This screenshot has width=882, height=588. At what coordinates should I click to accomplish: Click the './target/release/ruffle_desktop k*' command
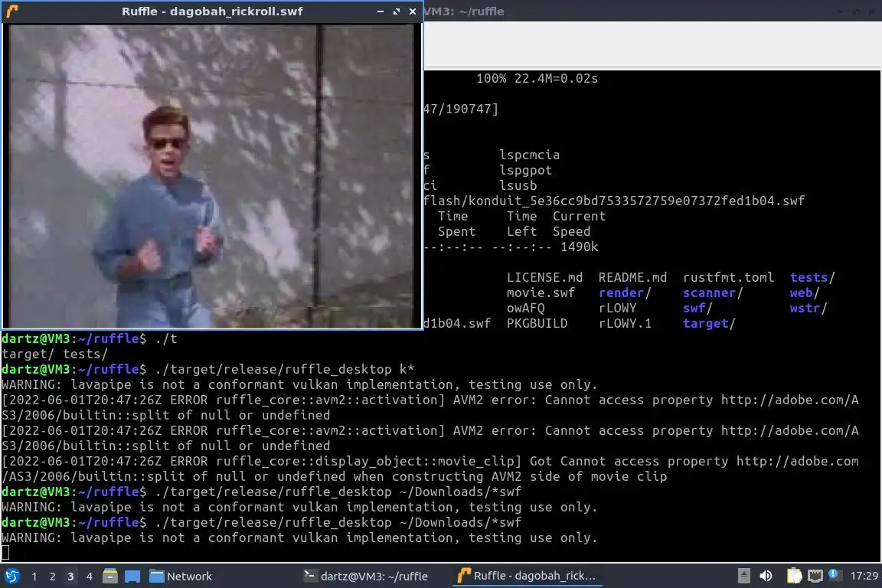pyautogui.click(x=284, y=369)
